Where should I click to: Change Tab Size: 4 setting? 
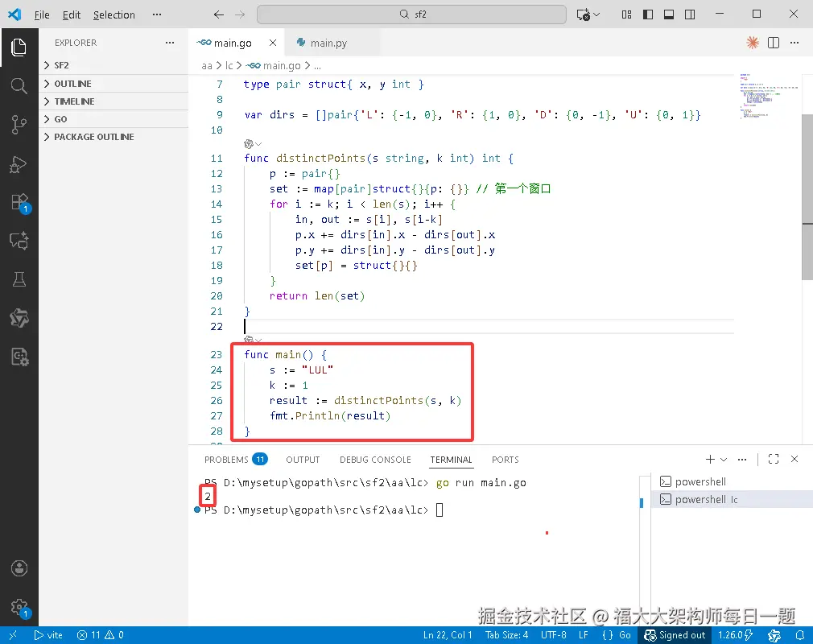click(x=506, y=634)
